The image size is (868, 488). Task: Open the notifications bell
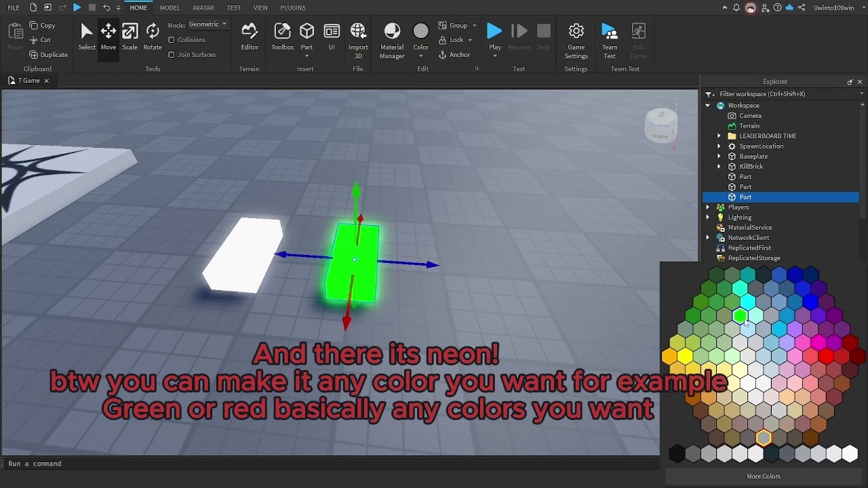tap(736, 7)
